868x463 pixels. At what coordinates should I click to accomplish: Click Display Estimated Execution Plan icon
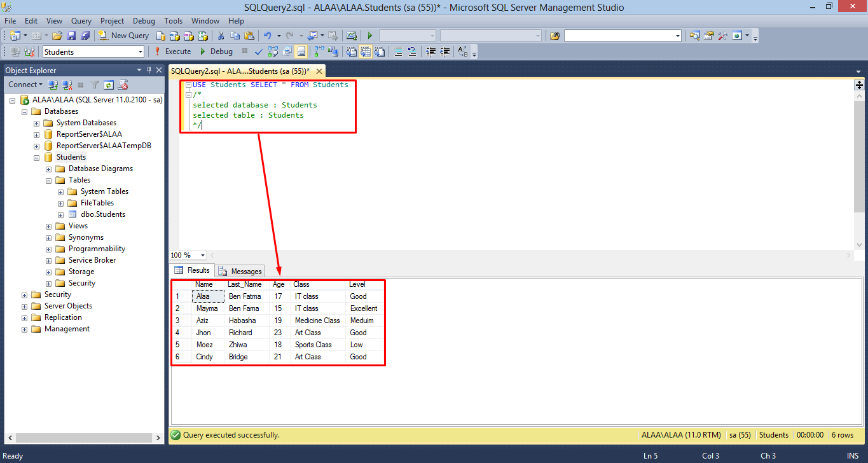point(273,52)
